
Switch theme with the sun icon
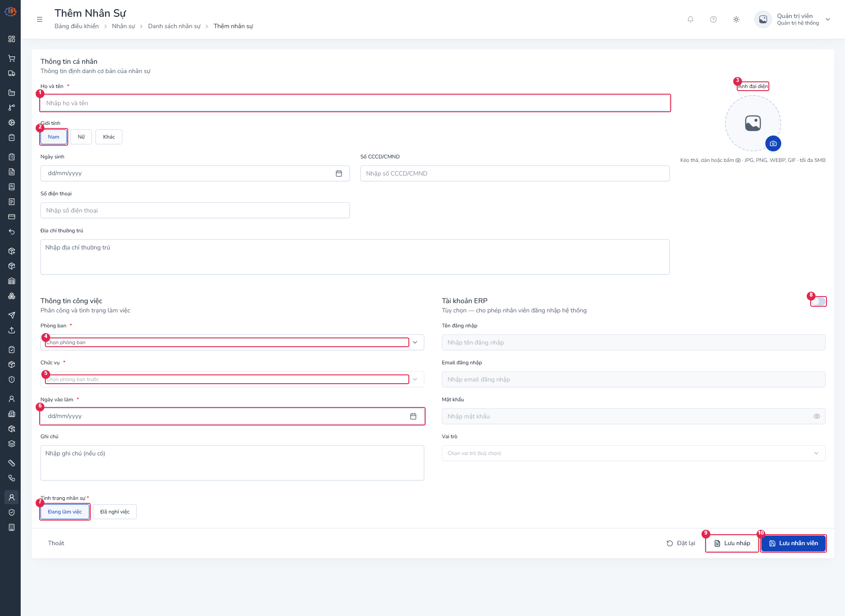(x=736, y=19)
